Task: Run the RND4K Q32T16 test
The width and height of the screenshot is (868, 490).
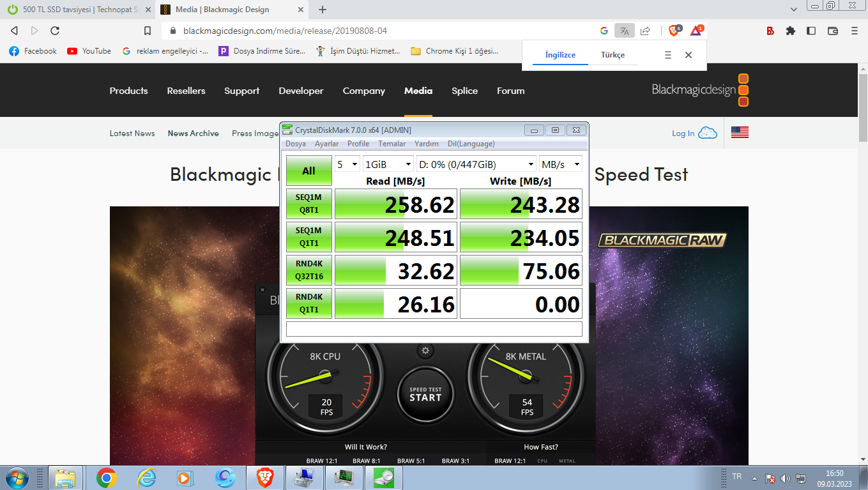Action: (x=309, y=270)
